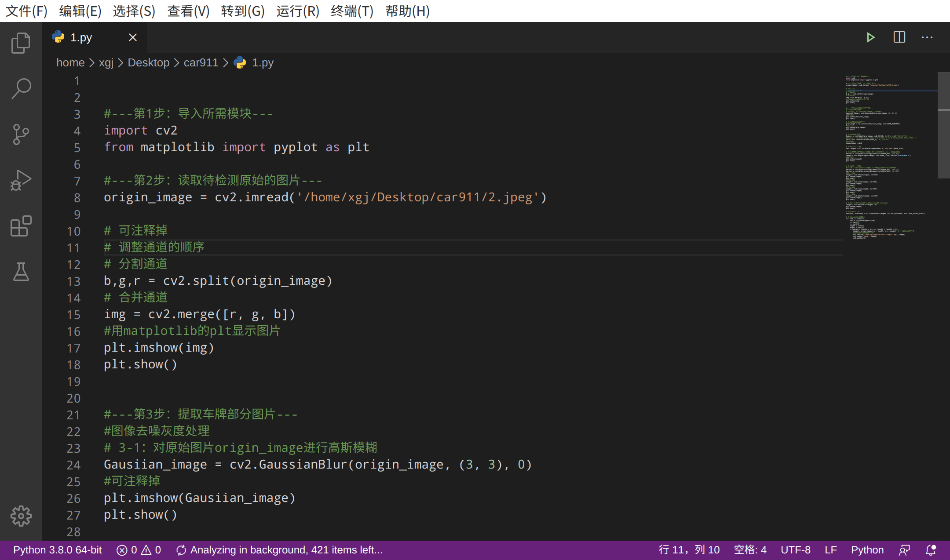Expand the car911 folder breadcrumb
The height and width of the screenshot is (560, 950).
[x=200, y=63]
